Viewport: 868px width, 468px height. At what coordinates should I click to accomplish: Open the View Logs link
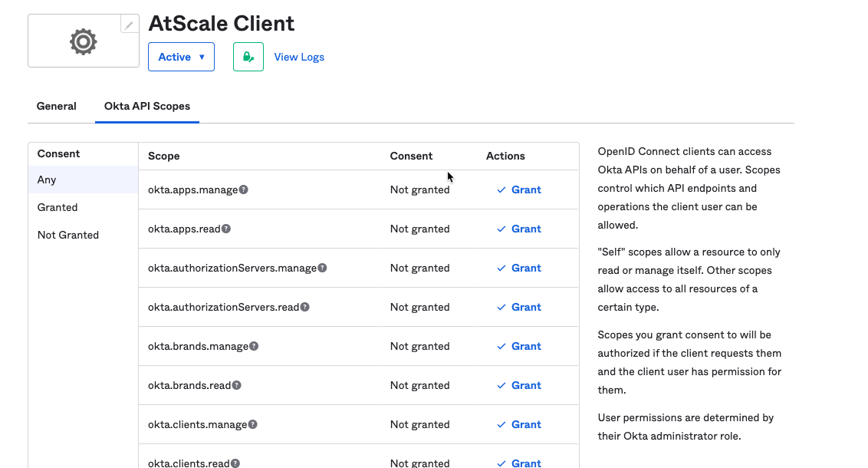coord(299,57)
